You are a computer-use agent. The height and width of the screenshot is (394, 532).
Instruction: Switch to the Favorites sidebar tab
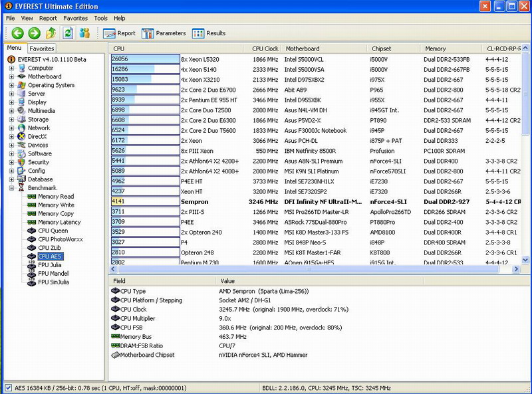42,49
